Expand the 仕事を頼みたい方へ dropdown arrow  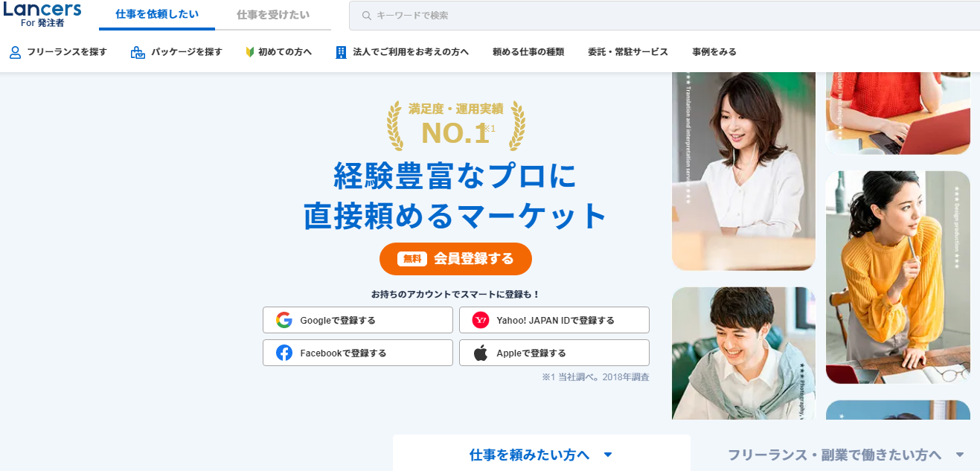608,455
